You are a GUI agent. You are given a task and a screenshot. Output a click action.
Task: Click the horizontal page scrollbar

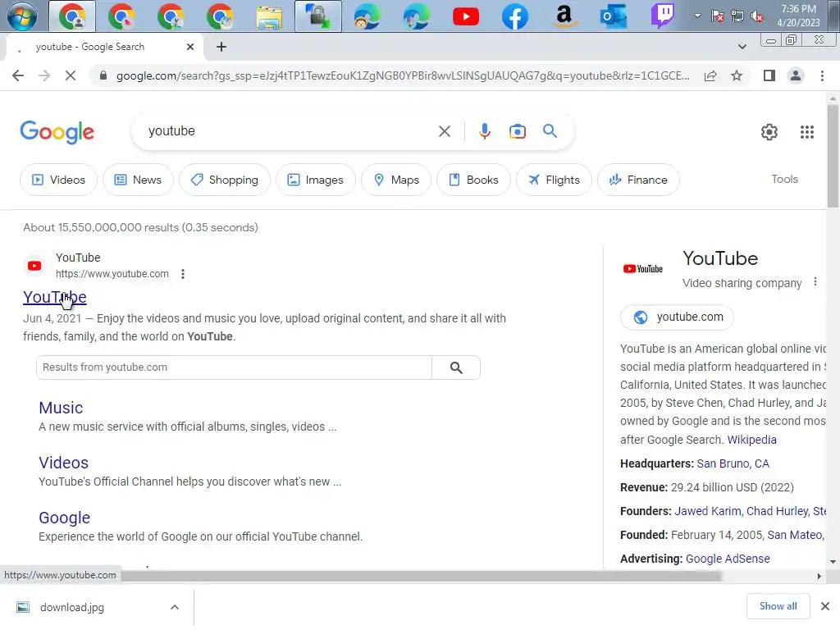421,576
